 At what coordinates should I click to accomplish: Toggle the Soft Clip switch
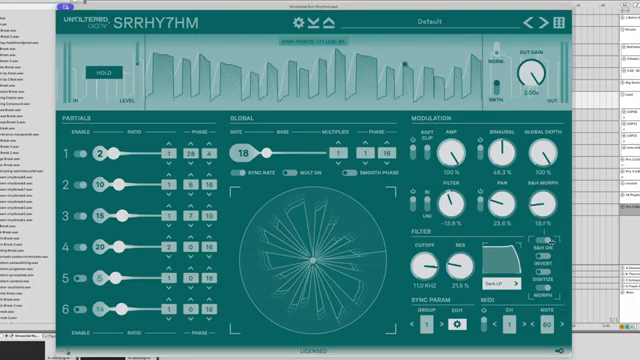click(427, 152)
